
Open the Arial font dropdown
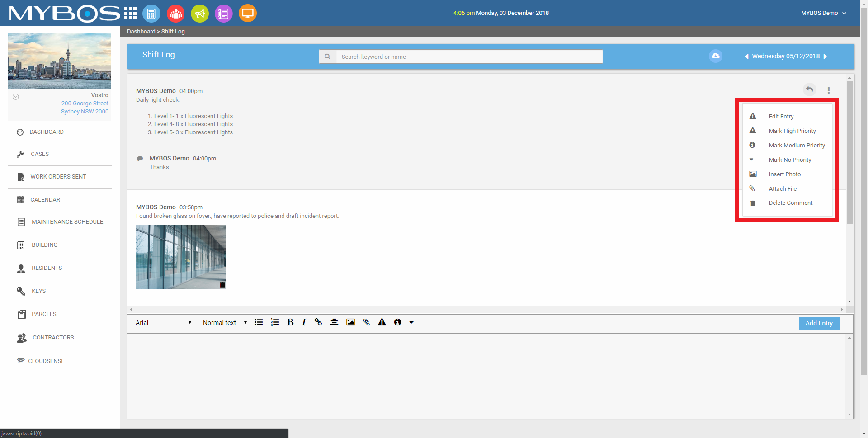click(x=163, y=323)
